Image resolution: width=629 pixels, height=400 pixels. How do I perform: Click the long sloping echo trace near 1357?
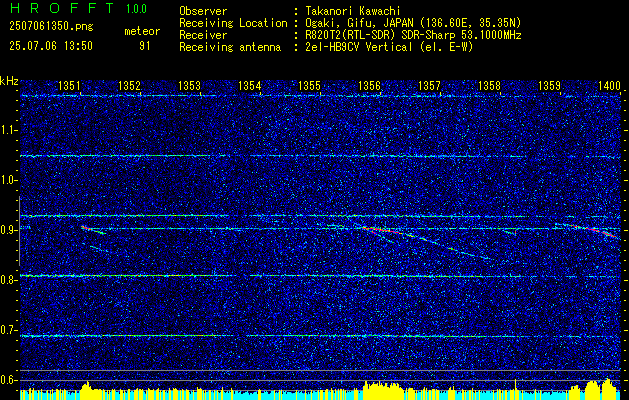coord(426,242)
